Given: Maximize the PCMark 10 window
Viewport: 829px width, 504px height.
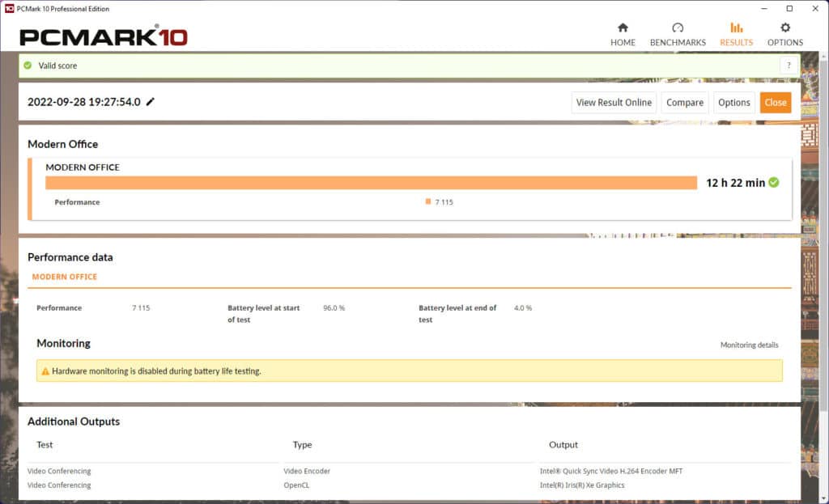Looking at the screenshot, I should 789,8.
